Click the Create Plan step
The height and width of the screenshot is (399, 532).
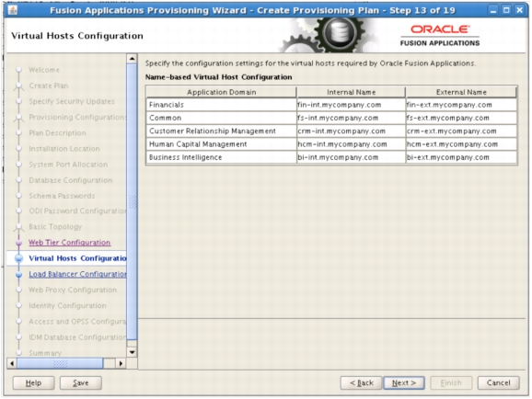tap(49, 85)
